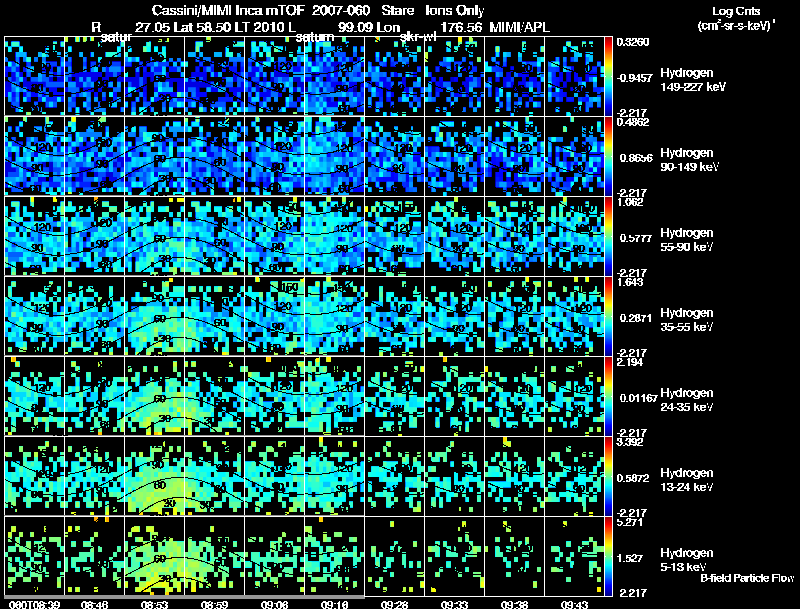Select the 13-24 keV panel at 09:33
800x609 pixels.
click(x=454, y=476)
